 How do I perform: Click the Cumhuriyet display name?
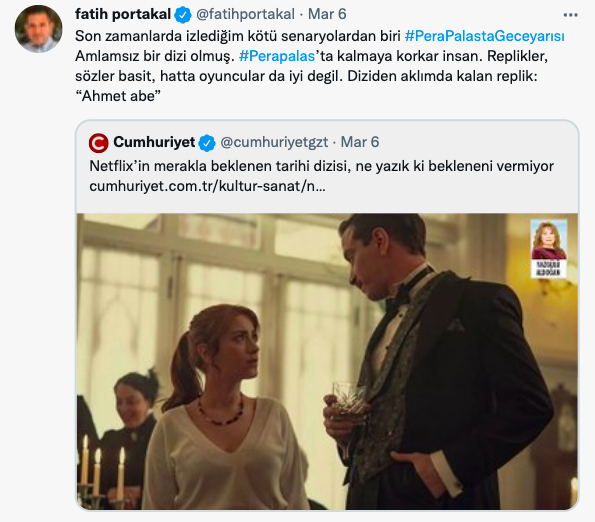pos(154,142)
